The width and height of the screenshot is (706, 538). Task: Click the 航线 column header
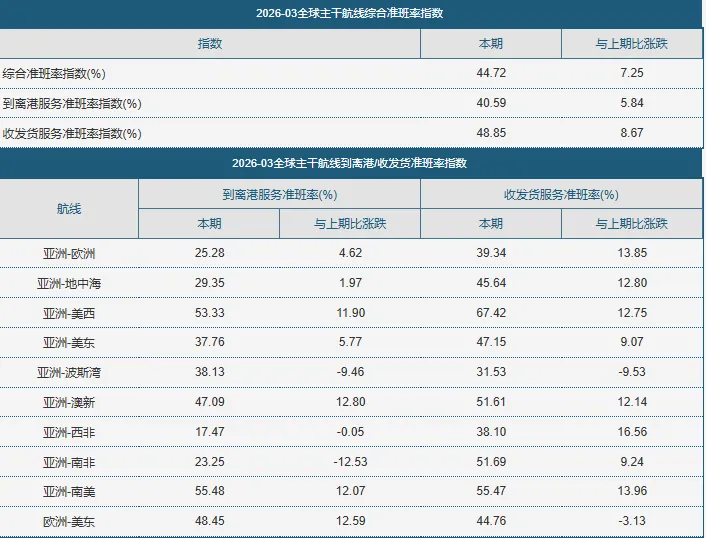tap(69, 208)
